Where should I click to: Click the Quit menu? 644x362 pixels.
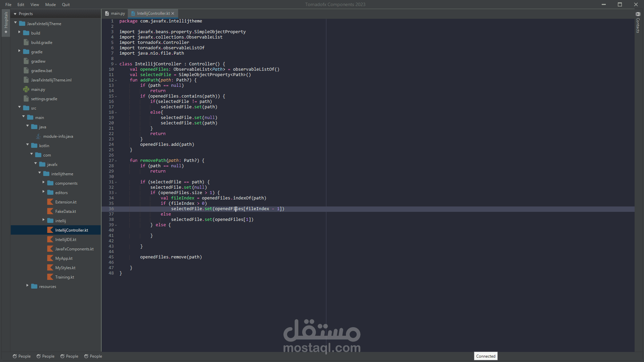click(x=66, y=5)
